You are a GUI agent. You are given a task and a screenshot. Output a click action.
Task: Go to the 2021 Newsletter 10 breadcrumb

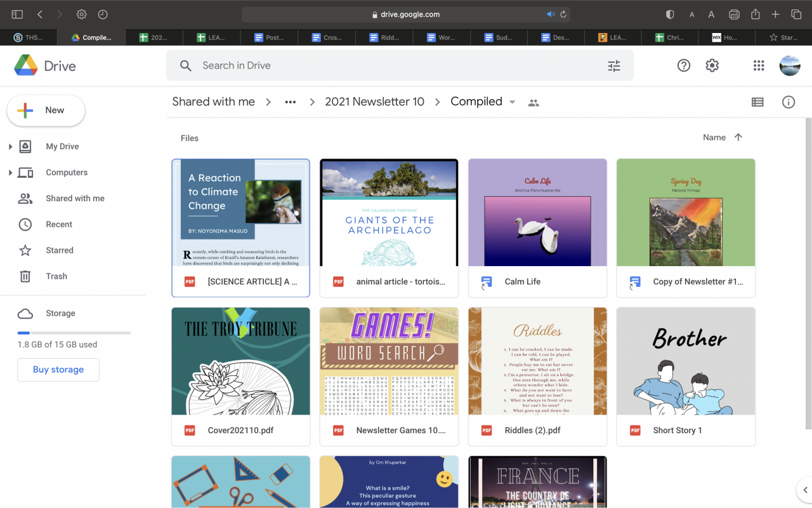(375, 102)
